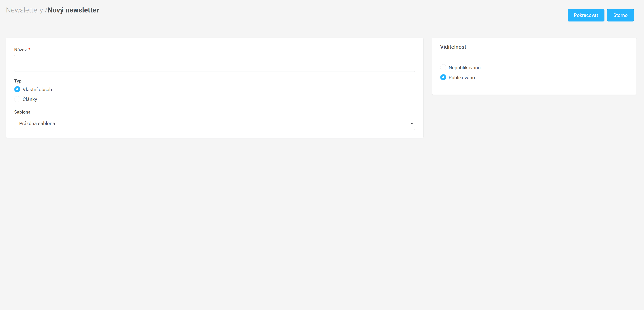The width and height of the screenshot is (644, 310).
Task: Click the Šablona dropdown chevron arrow
Action: pyautogui.click(x=412, y=123)
